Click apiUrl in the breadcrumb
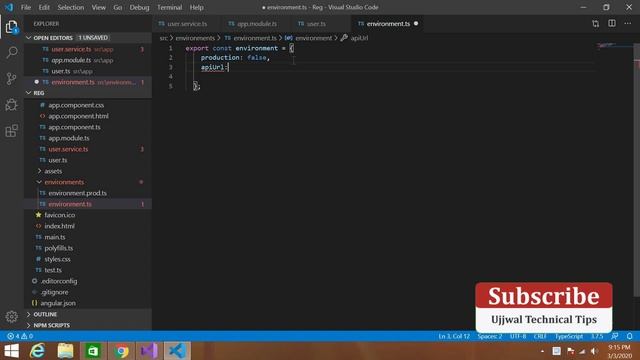This screenshot has height=360, width=640. [359, 38]
